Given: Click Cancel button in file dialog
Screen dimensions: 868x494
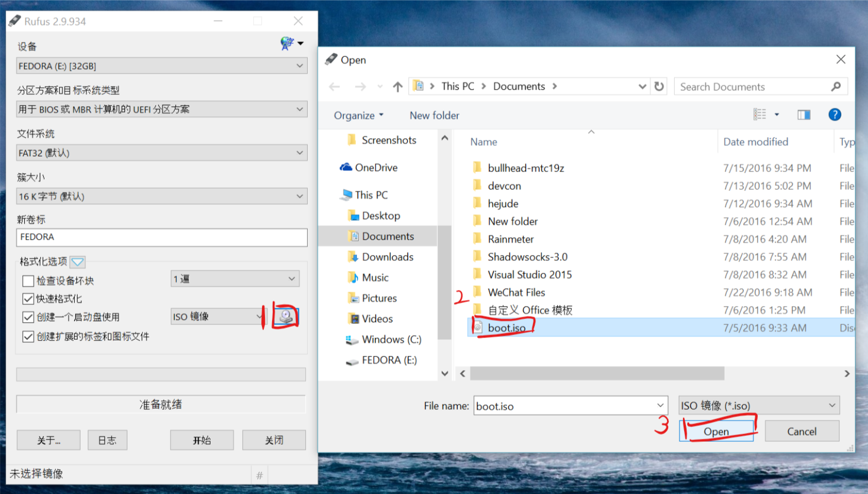Looking at the screenshot, I should click(802, 431).
